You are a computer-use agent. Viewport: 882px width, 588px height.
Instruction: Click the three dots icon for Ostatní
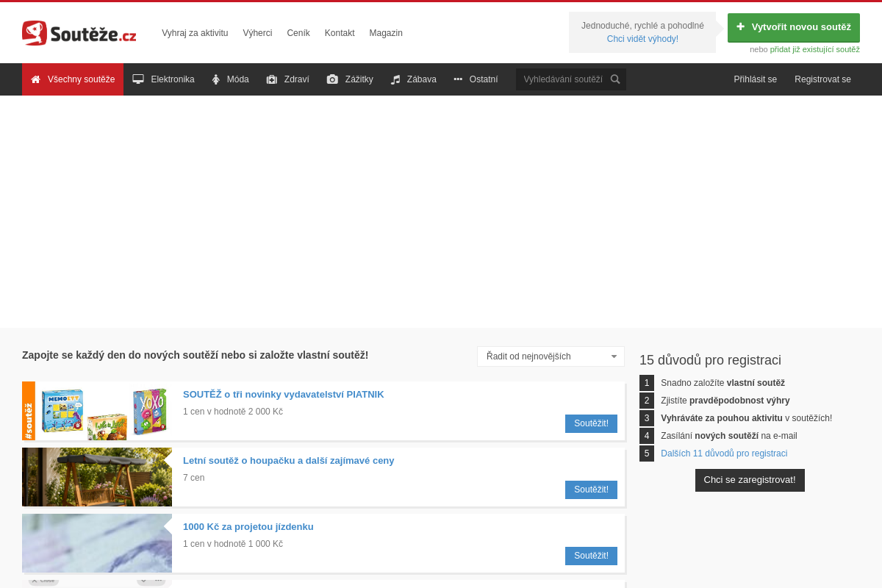point(458,79)
